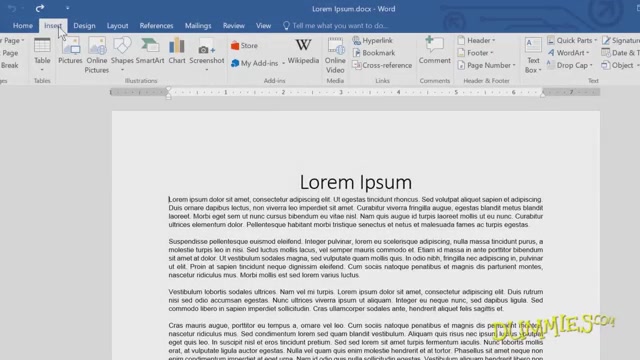The image size is (640, 360).
Task: Click the Hyperlink button
Action: 372,40
